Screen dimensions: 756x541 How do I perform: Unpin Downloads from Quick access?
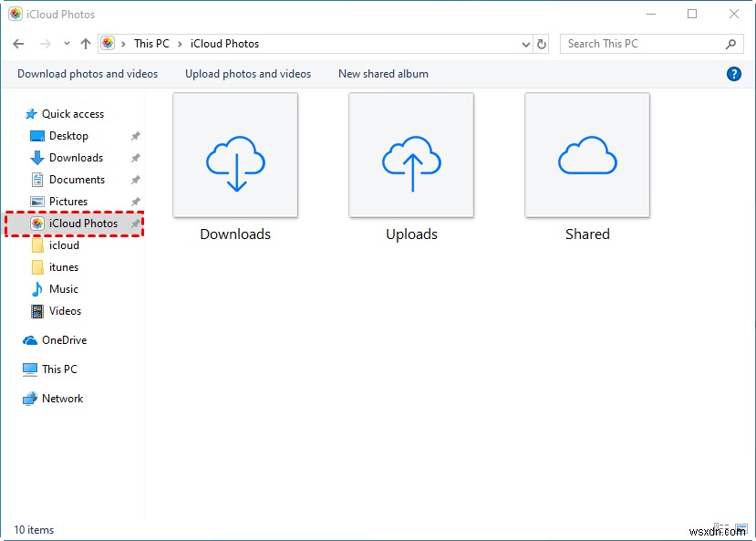[135, 157]
